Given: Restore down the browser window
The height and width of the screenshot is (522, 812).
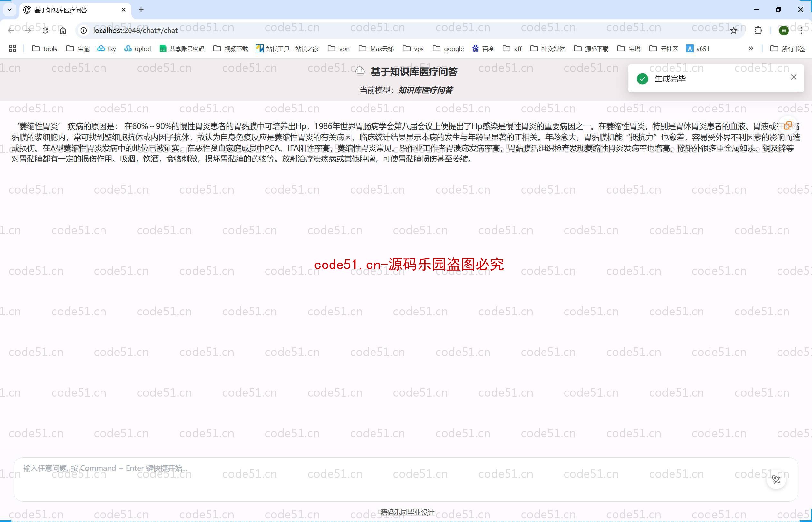Looking at the screenshot, I should click(x=778, y=9).
